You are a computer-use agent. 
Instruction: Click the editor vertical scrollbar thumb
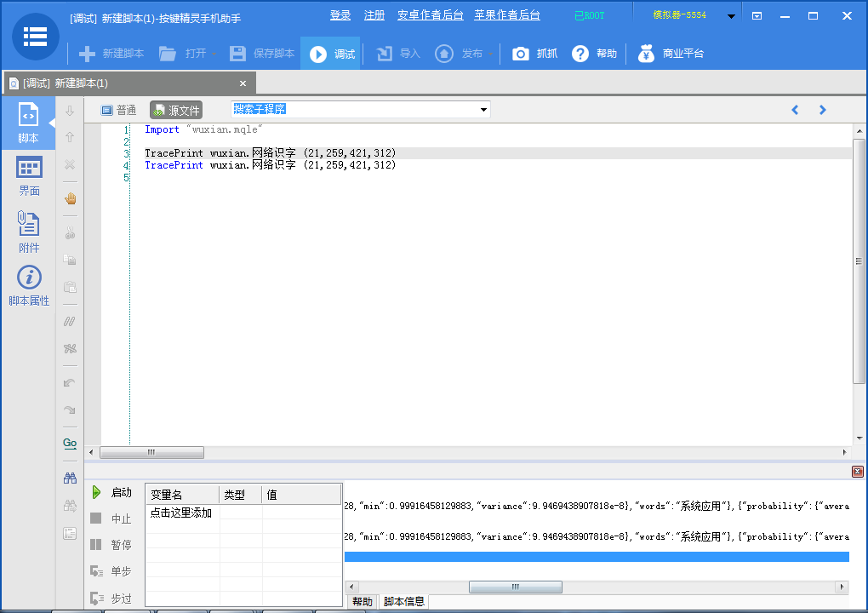pos(859,261)
